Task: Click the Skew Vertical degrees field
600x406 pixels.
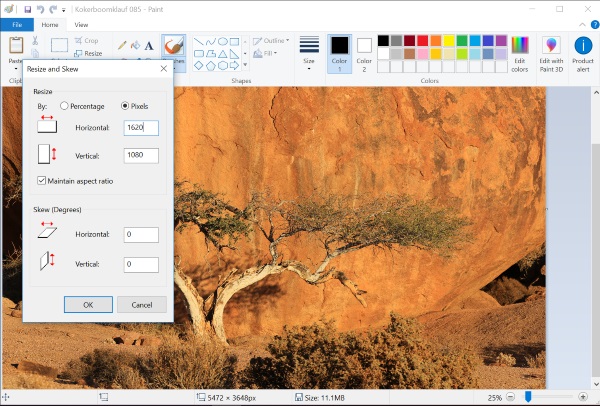Action: (141, 264)
